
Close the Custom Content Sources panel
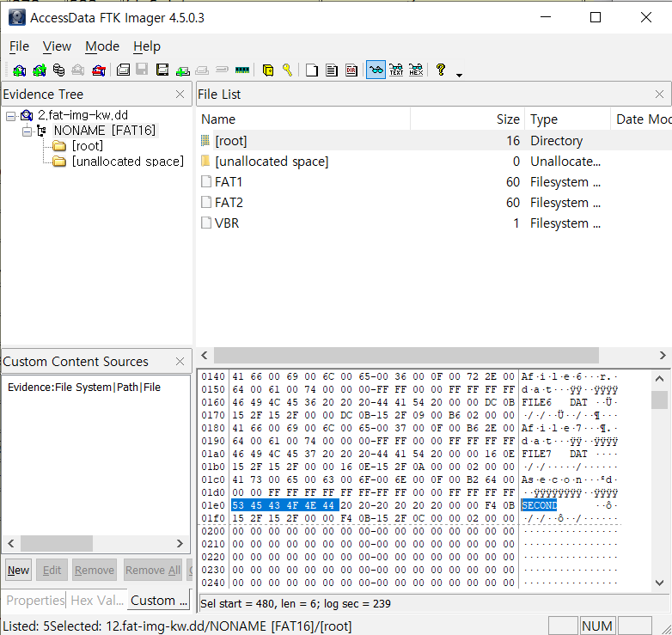click(x=180, y=362)
